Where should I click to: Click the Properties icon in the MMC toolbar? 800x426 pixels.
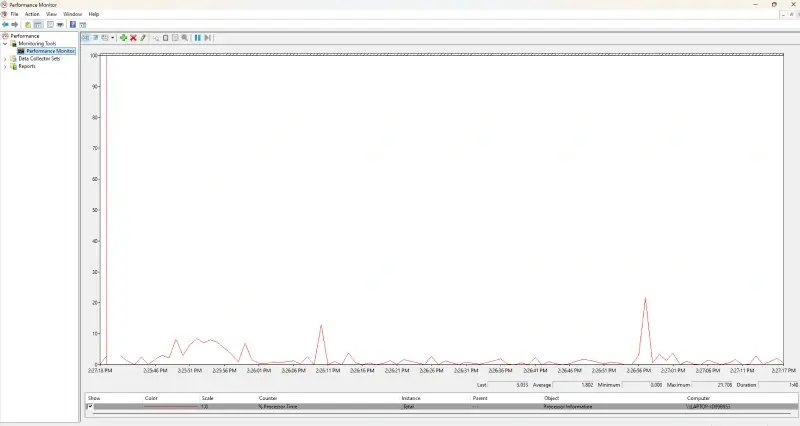[50, 24]
